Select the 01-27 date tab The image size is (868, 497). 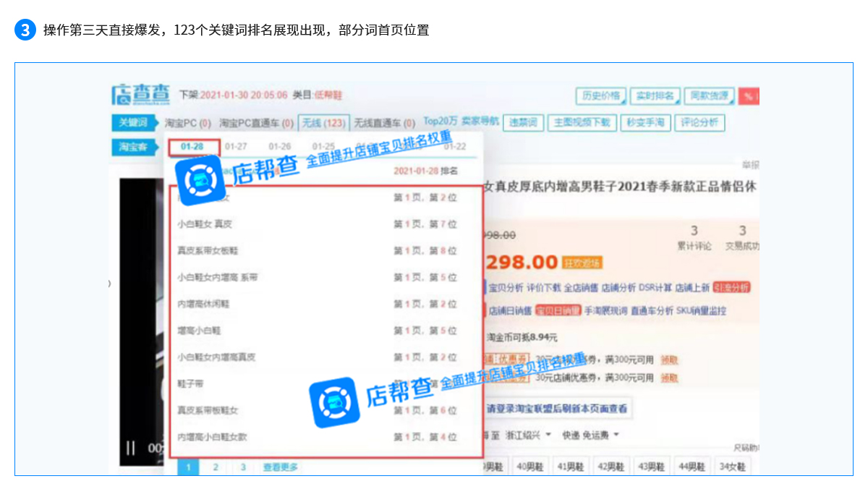point(236,146)
